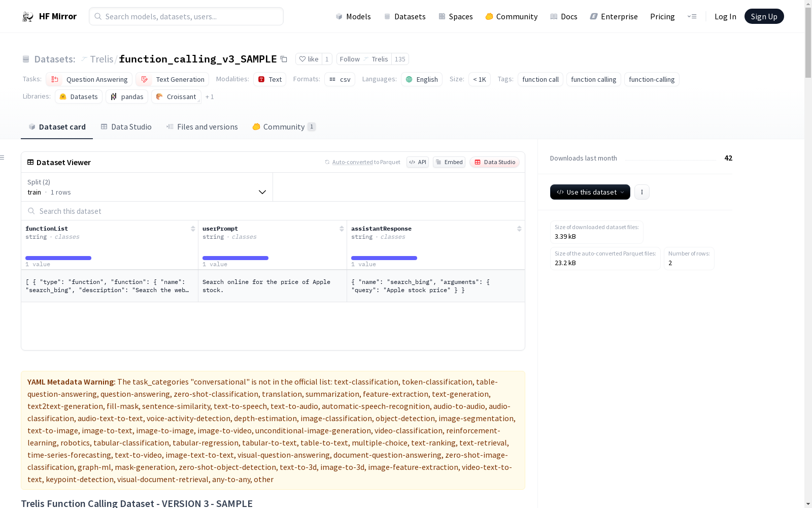Viewport: 812px width, 508px height.
Task: Click the 'Downloads last month' label
Action: [x=584, y=158]
